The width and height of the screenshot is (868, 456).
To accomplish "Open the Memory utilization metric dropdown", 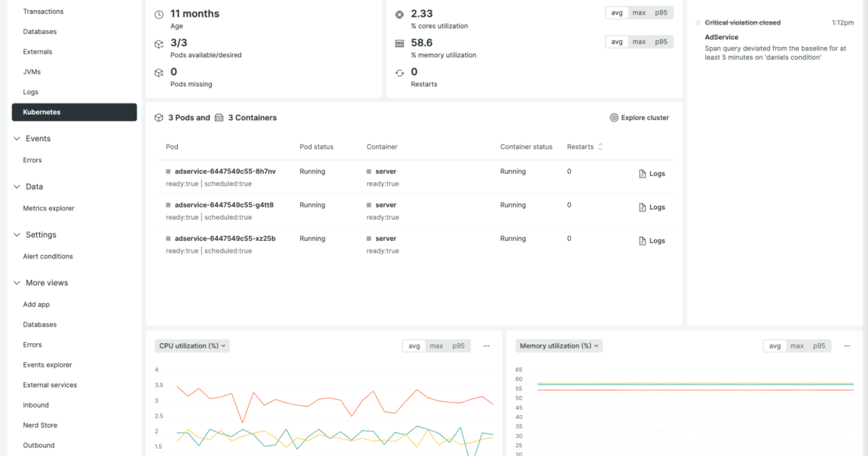I will point(558,346).
